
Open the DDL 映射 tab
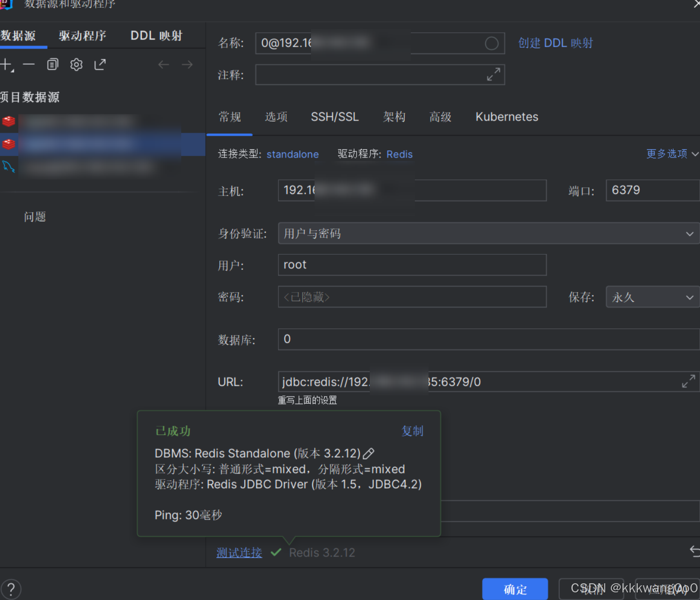(157, 35)
